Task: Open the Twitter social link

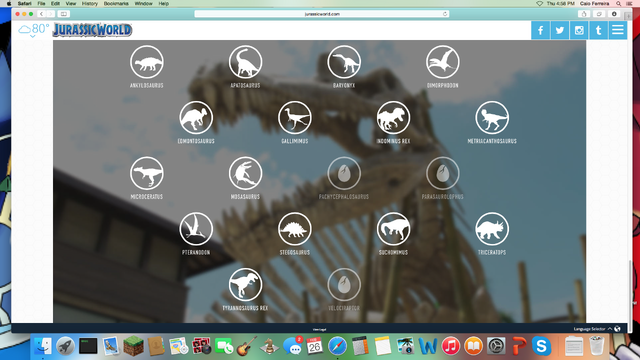Action: (560, 30)
